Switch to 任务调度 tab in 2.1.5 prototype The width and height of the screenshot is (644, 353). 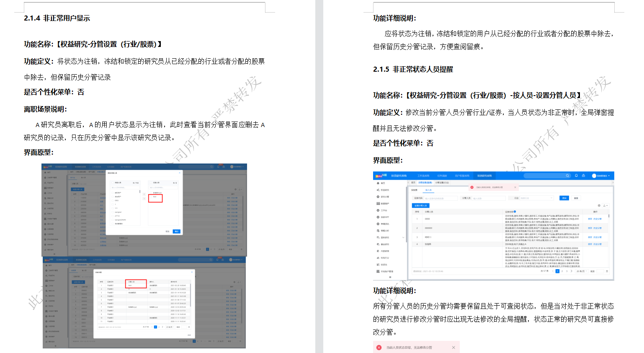click(x=442, y=176)
